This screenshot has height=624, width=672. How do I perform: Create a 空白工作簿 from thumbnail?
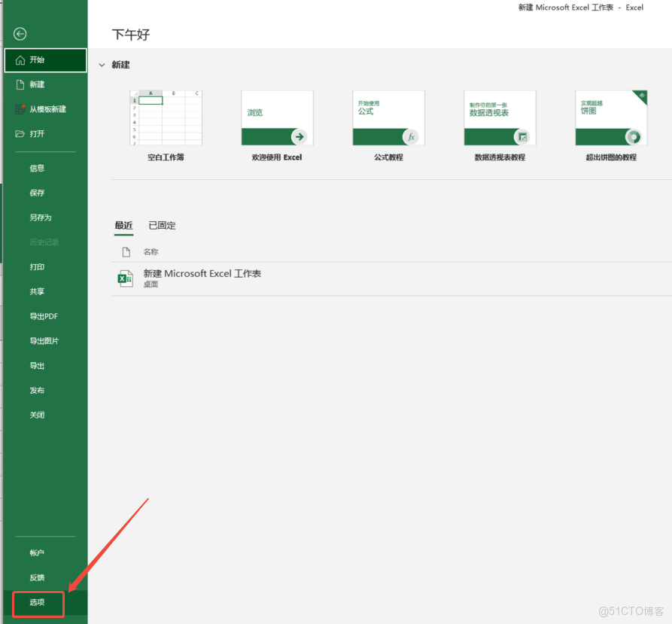point(166,118)
